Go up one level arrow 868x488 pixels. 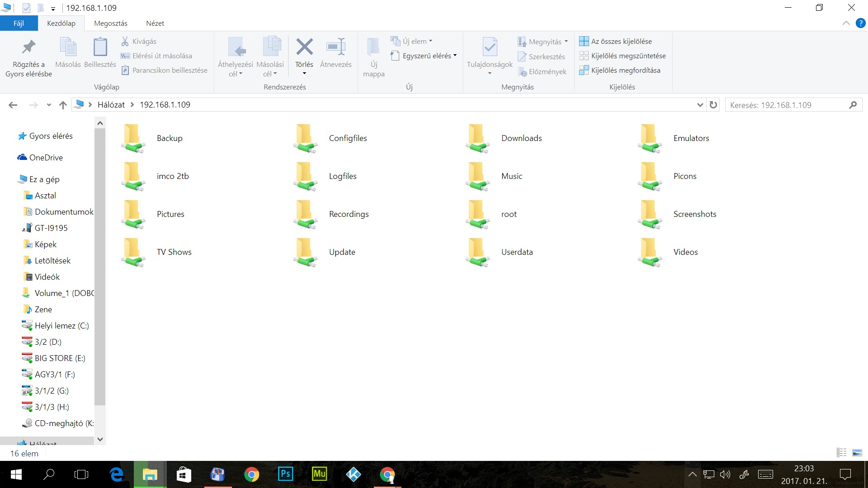point(63,105)
